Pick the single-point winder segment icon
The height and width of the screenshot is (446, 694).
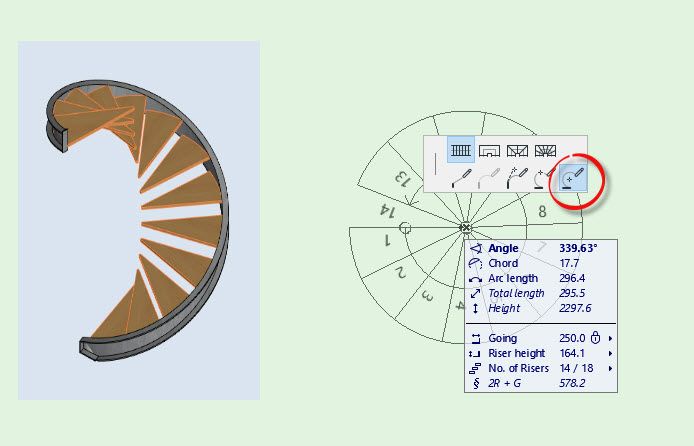(x=545, y=150)
